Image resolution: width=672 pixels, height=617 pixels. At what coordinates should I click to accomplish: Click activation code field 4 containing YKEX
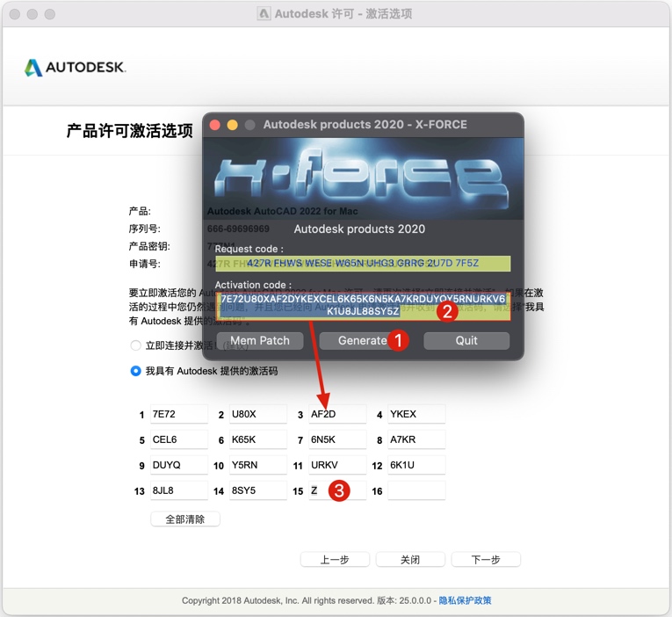(416, 414)
